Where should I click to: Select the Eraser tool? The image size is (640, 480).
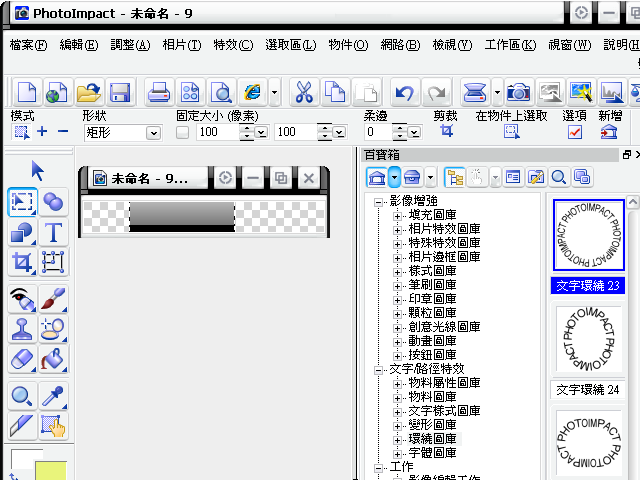[x=22, y=359]
